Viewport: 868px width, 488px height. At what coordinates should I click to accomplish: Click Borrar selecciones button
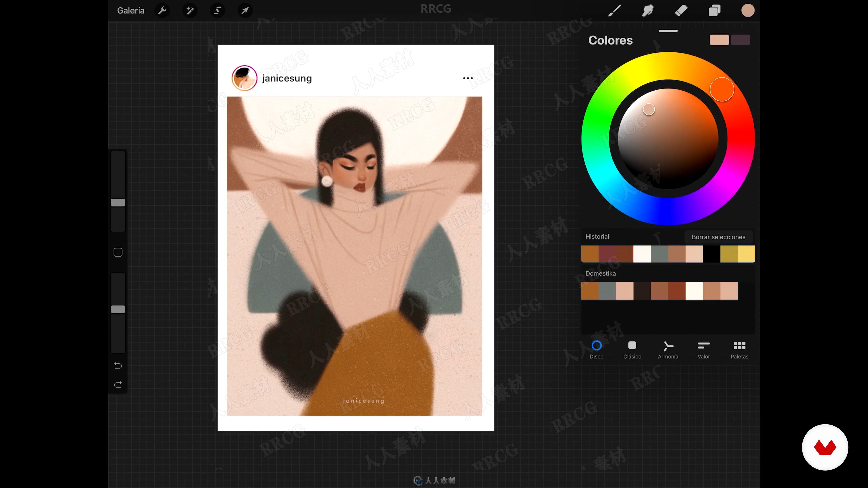tap(718, 237)
